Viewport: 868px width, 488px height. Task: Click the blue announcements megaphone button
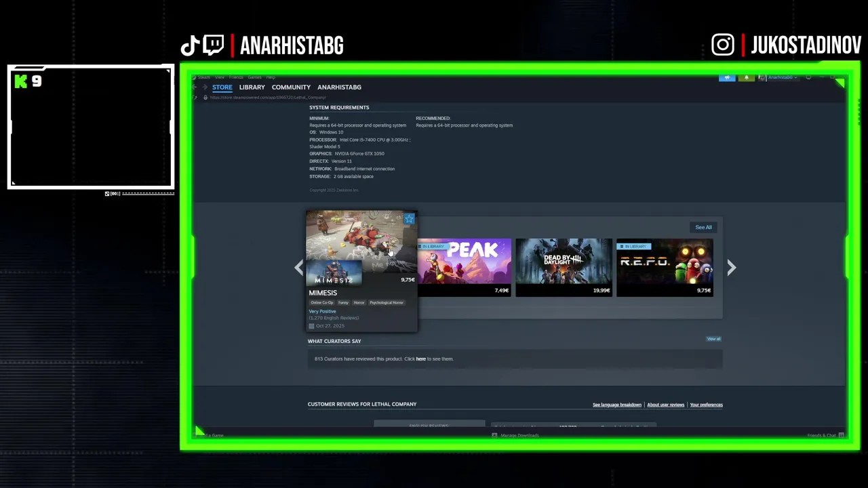(x=727, y=77)
